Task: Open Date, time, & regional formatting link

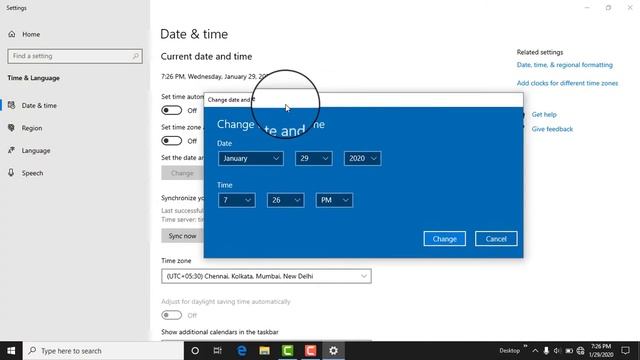Action: 564,65
